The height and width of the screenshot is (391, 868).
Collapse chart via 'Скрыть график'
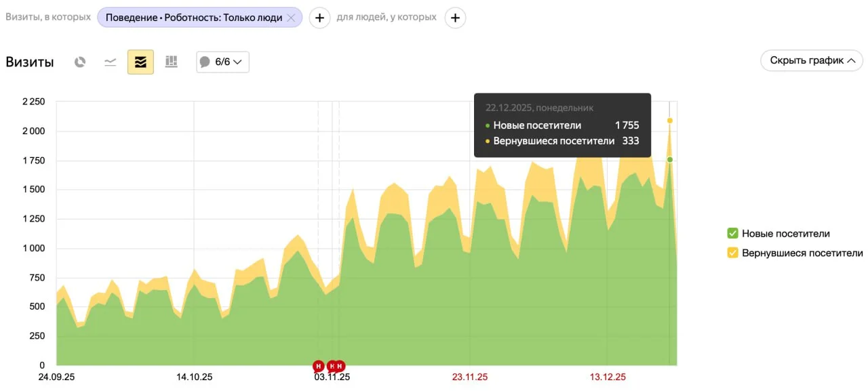click(x=811, y=60)
